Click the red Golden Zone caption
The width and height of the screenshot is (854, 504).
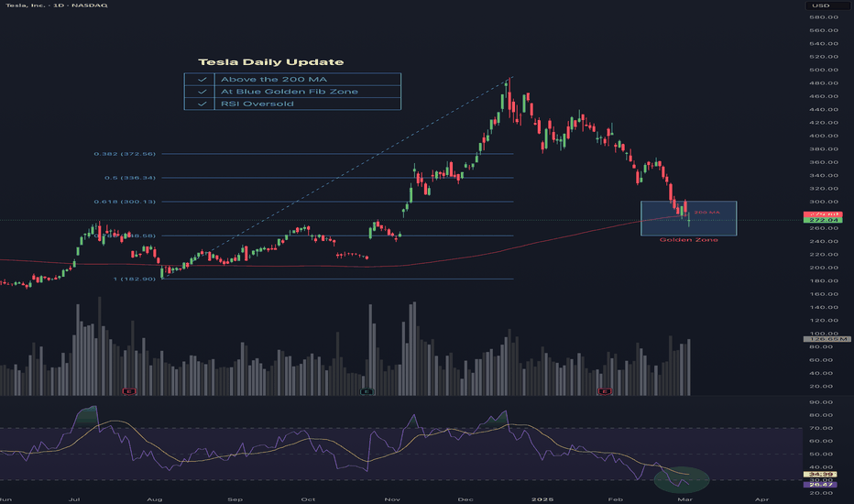688,240
